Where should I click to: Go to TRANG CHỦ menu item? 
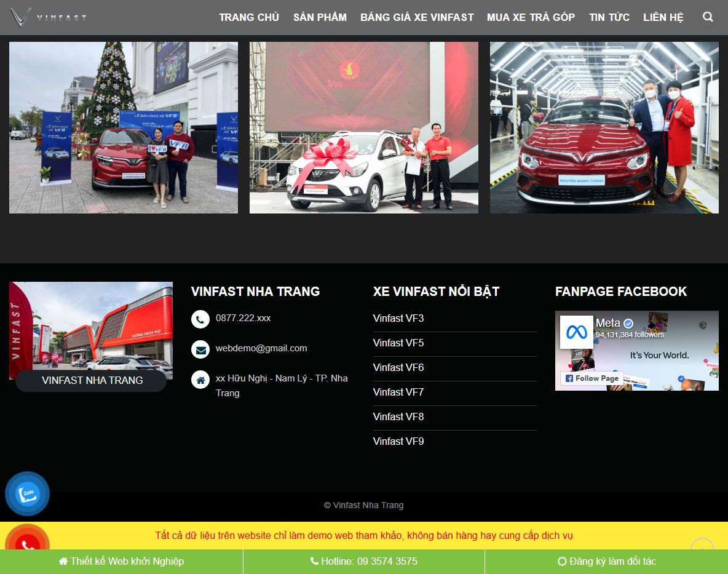tap(249, 17)
